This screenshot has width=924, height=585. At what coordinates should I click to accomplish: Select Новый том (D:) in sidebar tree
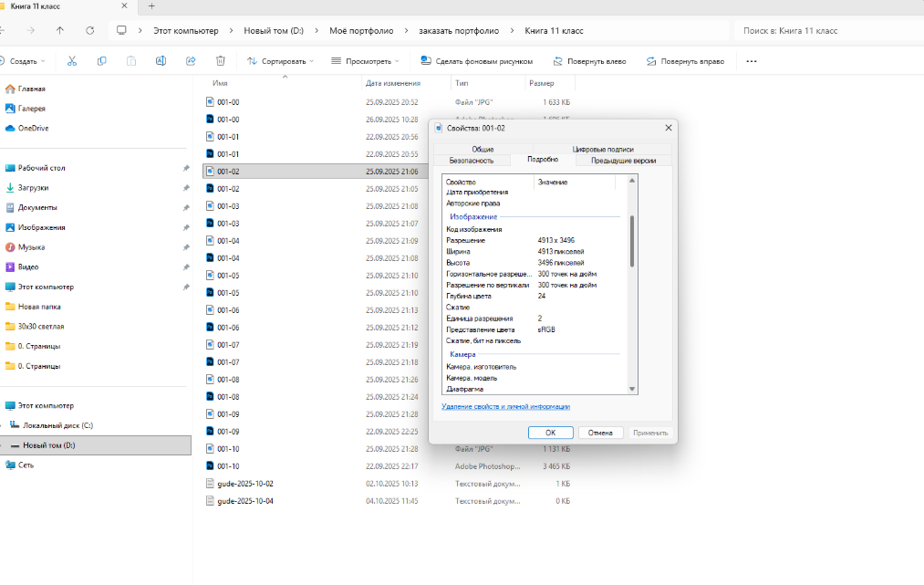click(x=96, y=445)
